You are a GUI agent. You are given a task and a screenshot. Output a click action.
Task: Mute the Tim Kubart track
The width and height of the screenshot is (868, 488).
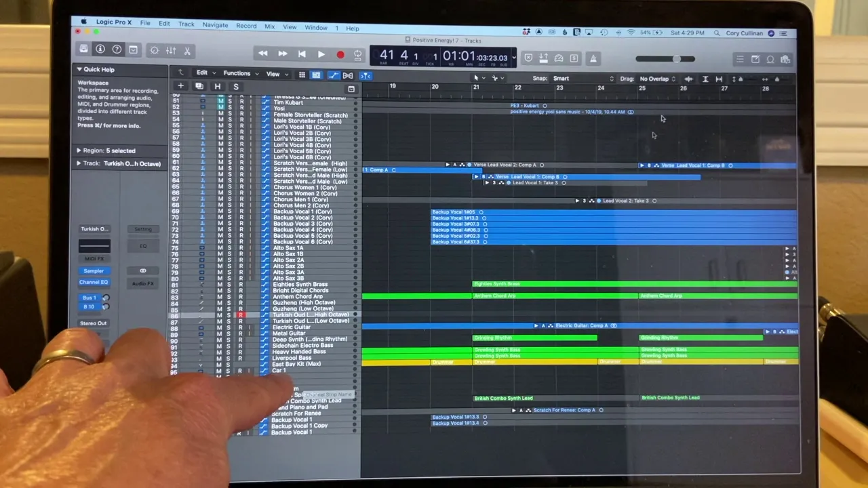pos(220,102)
